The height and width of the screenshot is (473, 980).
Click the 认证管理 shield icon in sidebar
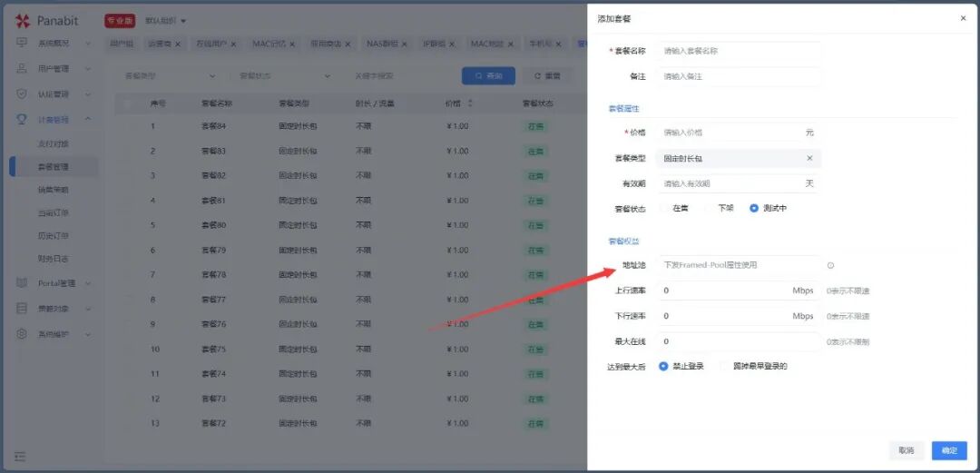22,94
